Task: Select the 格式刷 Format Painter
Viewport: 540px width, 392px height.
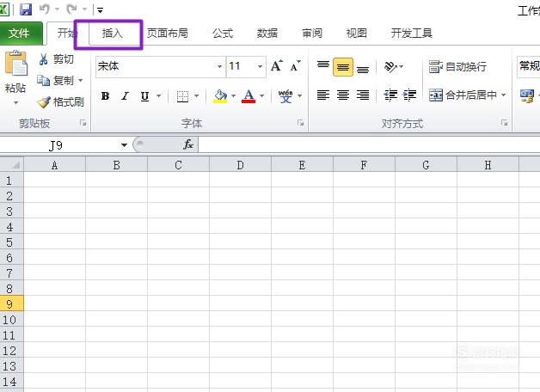Action: [60, 102]
